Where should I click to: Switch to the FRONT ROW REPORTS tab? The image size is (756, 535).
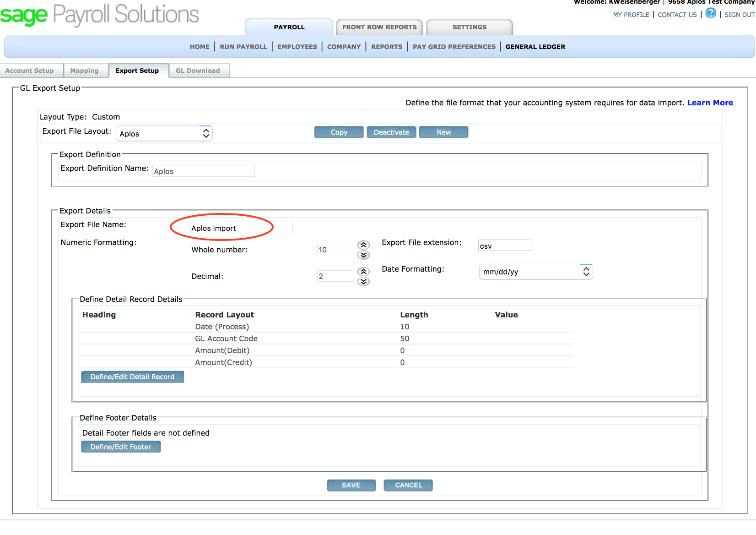(379, 27)
